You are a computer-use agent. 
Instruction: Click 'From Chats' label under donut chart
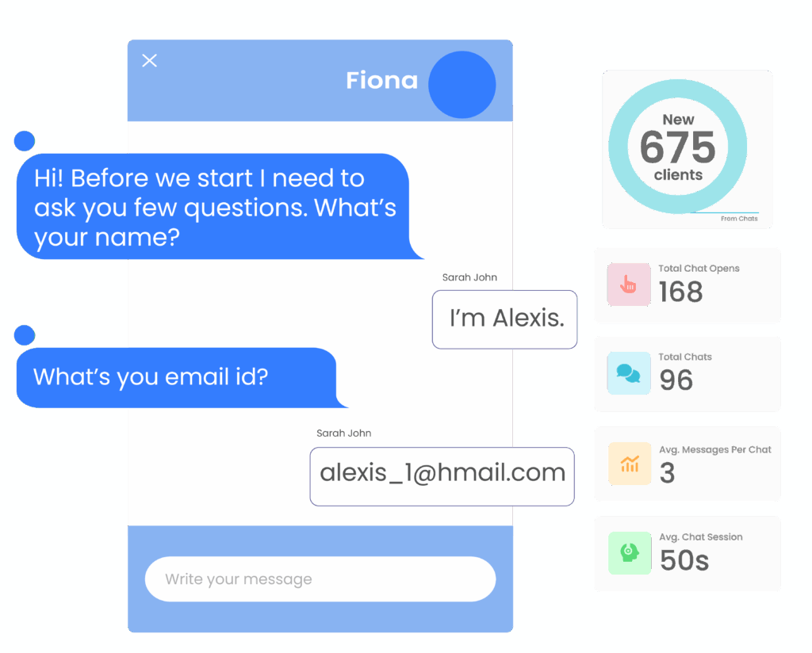(x=739, y=219)
